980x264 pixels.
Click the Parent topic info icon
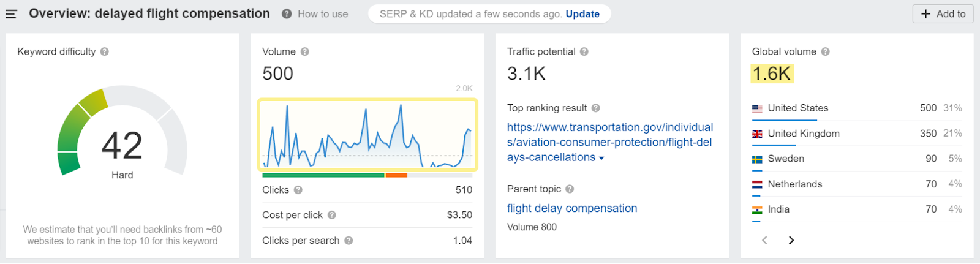click(570, 189)
